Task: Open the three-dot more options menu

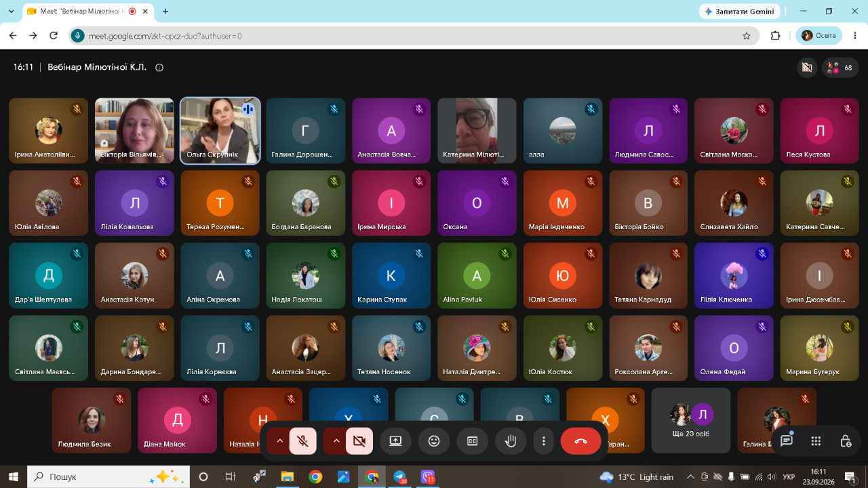Action: pyautogui.click(x=544, y=441)
